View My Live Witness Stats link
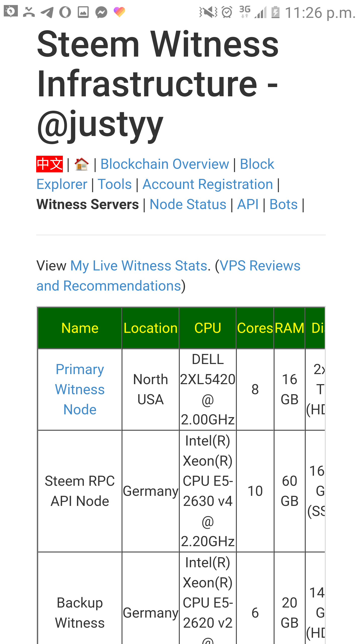 139,266
